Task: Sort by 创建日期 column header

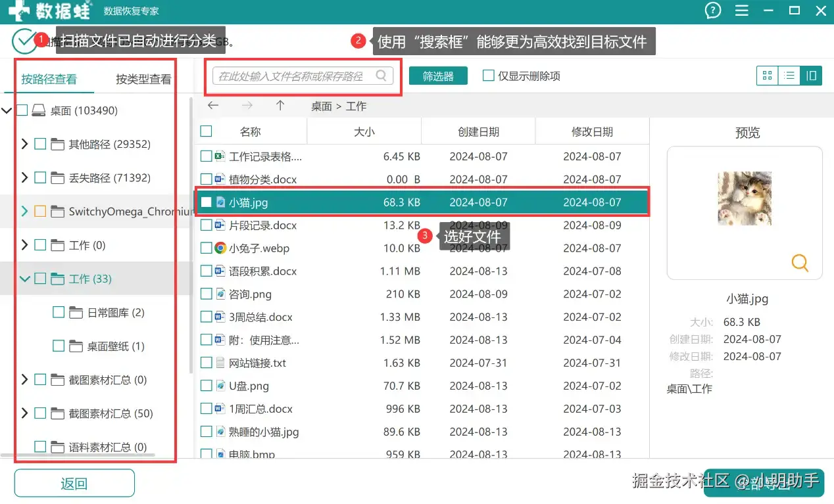Action: pos(478,131)
